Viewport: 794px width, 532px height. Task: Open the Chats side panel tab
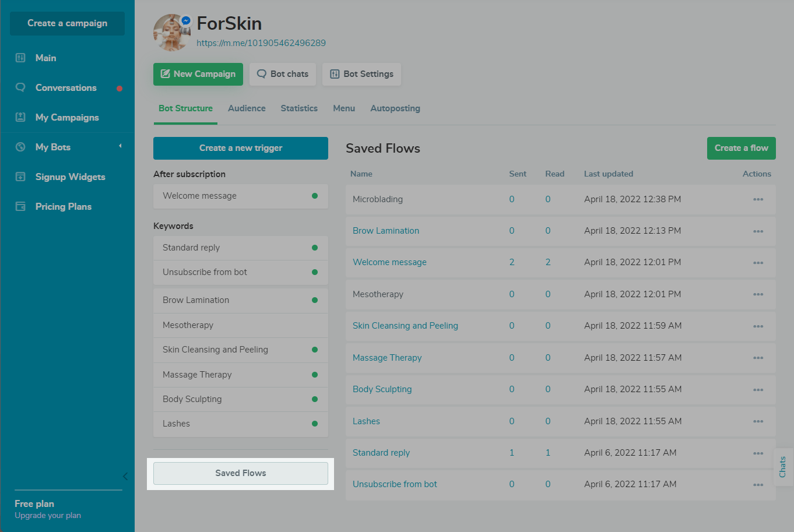click(x=782, y=467)
